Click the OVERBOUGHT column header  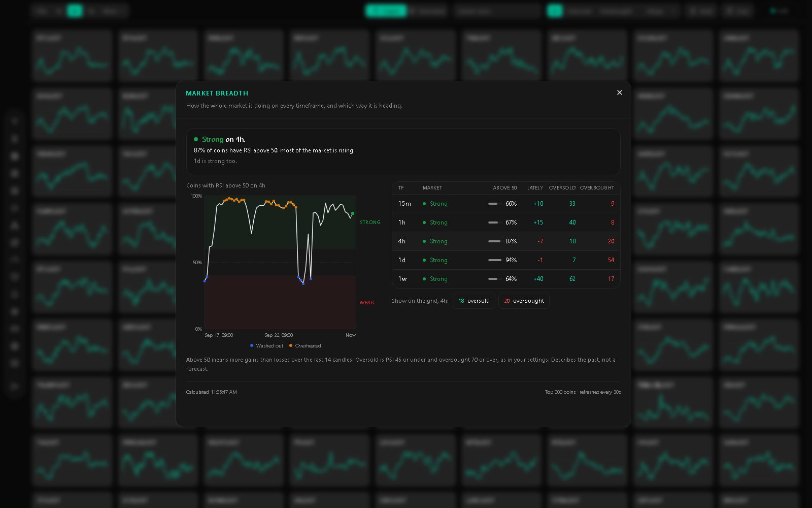click(597, 188)
